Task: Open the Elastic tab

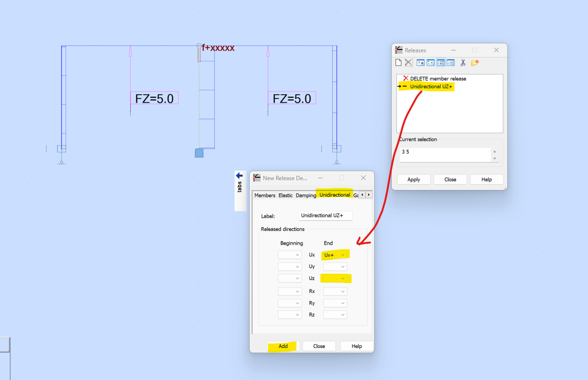Action: [x=286, y=195]
